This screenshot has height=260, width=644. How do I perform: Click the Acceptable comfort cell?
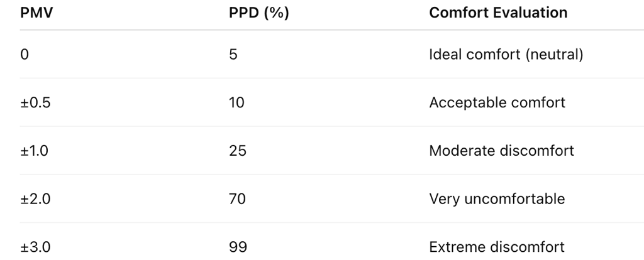pos(497,102)
